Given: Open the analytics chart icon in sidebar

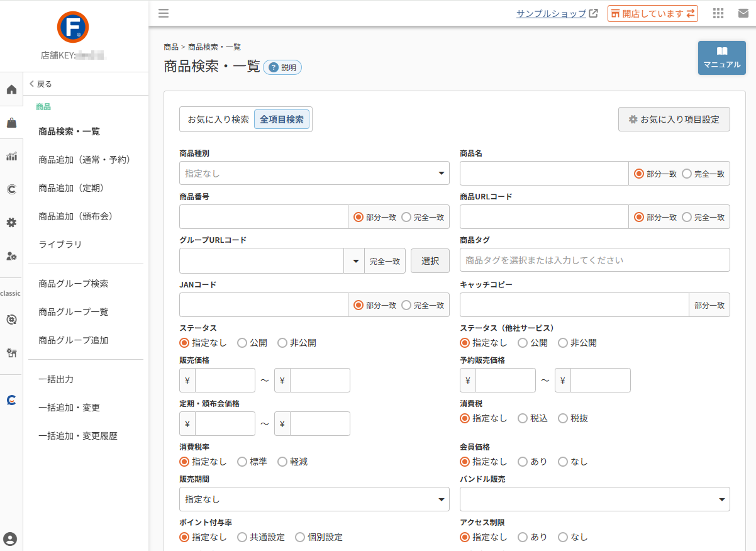Looking at the screenshot, I should (11, 156).
